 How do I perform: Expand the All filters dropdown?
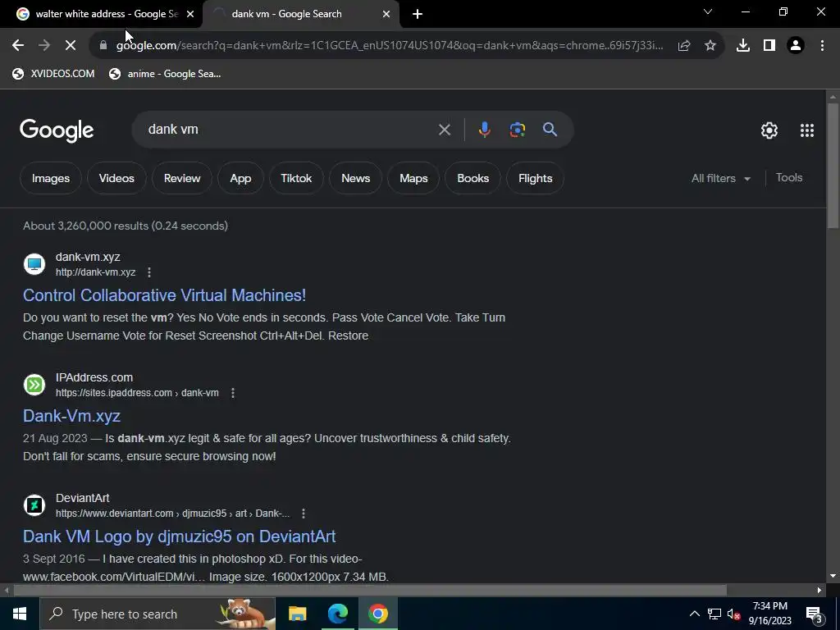click(x=721, y=178)
